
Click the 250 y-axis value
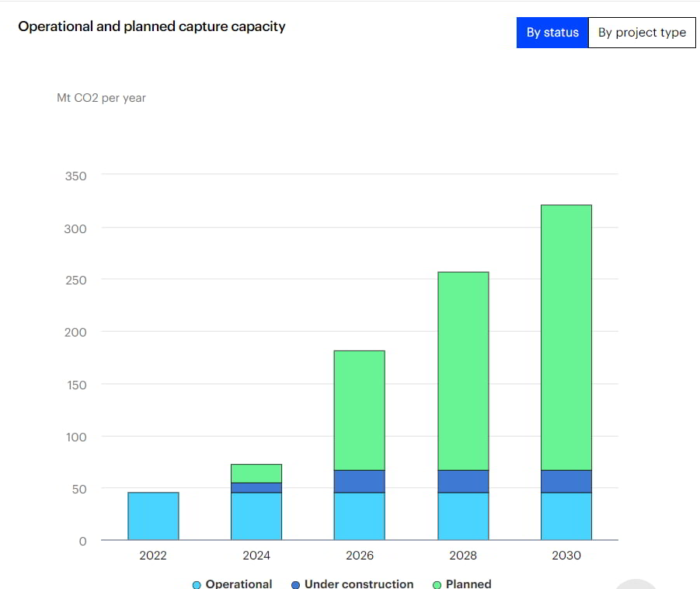[76, 280]
